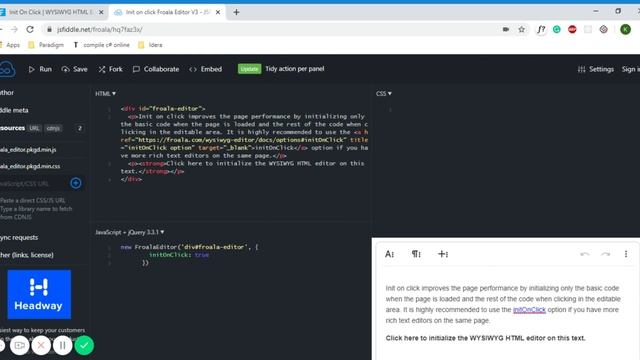Switch to Init on click Froala Editor V3 tab
This screenshot has height=360, width=640.
point(167,12)
